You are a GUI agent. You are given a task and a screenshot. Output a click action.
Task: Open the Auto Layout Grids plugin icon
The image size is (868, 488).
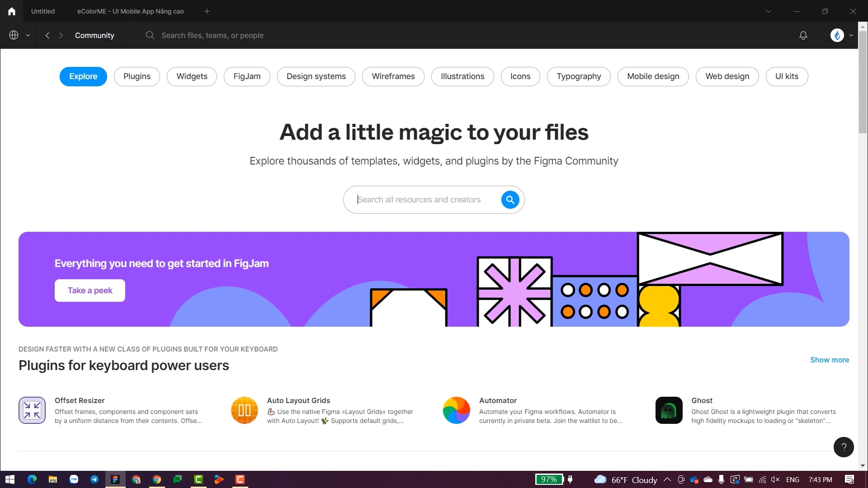pos(244,410)
